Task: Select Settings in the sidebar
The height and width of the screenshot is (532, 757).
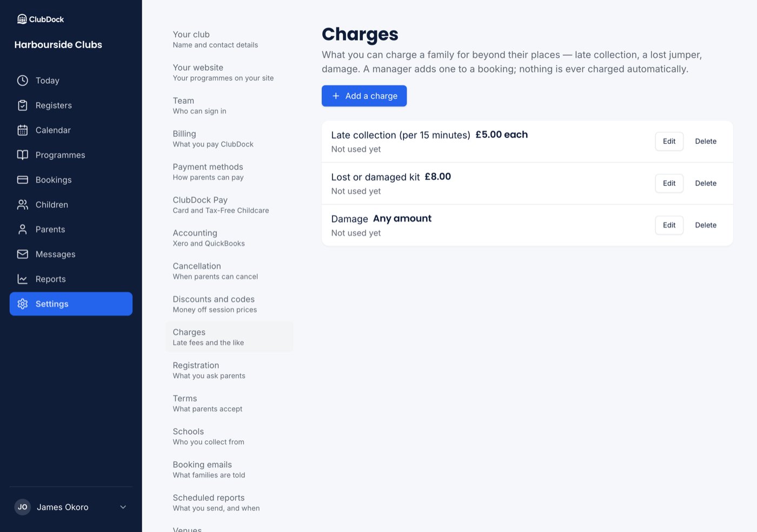Action: [71, 304]
